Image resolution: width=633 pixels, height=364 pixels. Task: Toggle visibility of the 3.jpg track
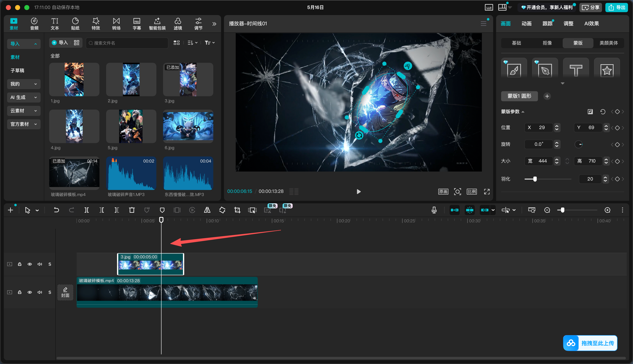pos(30,264)
